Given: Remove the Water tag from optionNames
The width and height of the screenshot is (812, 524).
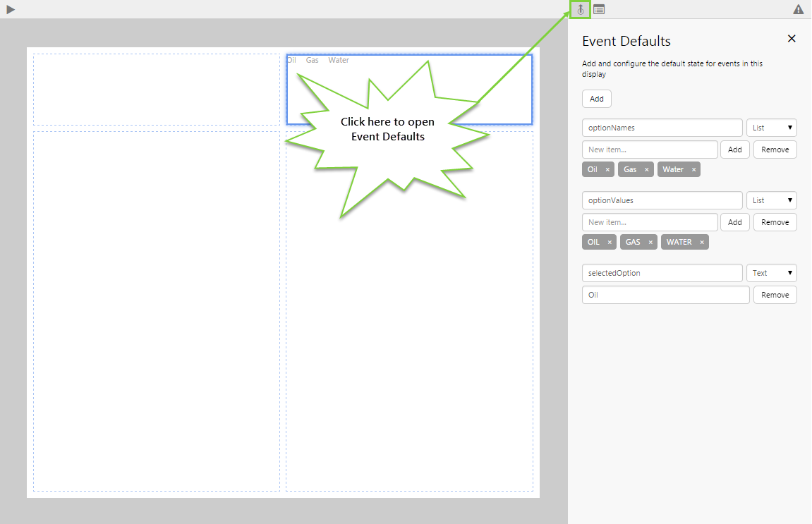Looking at the screenshot, I should pyautogui.click(x=693, y=170).
